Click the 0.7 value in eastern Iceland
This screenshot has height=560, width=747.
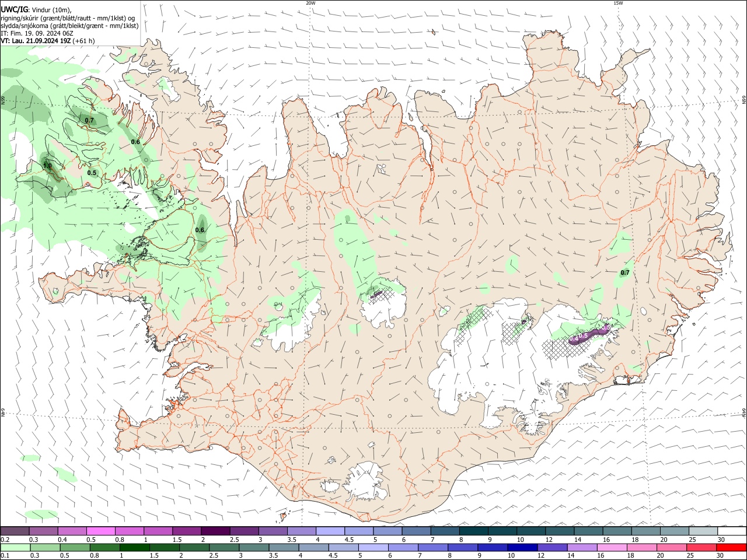coord(625,273)
